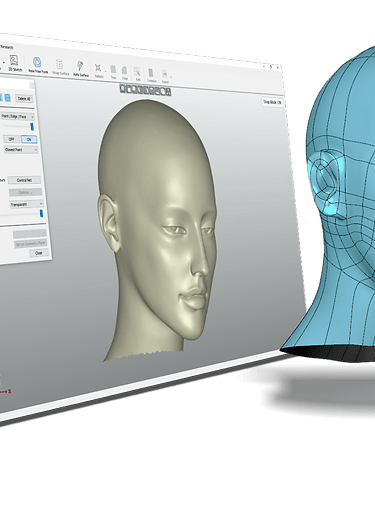Open the Transparent display dropdown

[x=26, y=204]
